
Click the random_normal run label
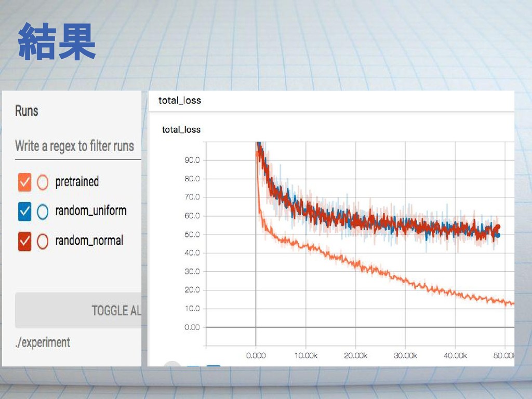coord(89,241)
